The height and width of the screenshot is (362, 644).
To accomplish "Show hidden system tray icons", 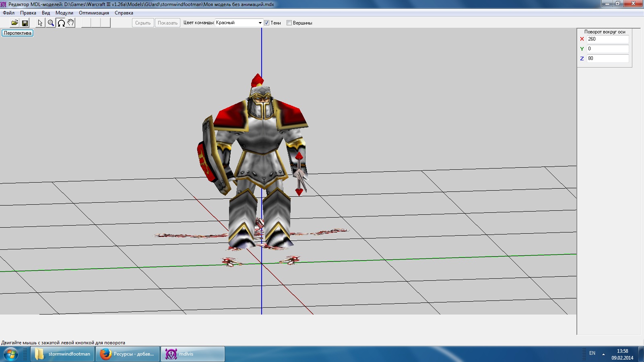I will (603, 354).
